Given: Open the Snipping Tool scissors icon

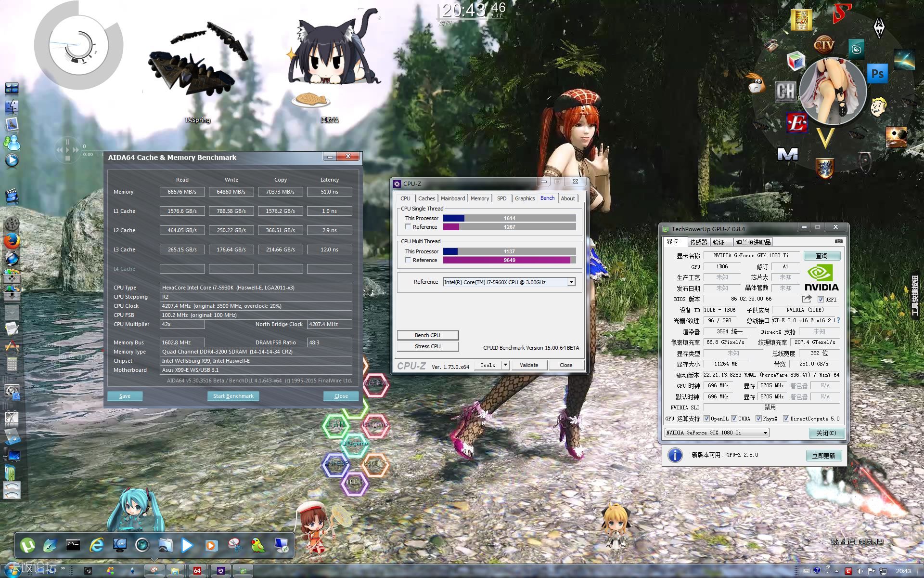Looking at the screenshot, I should click(x=235, y=545).
